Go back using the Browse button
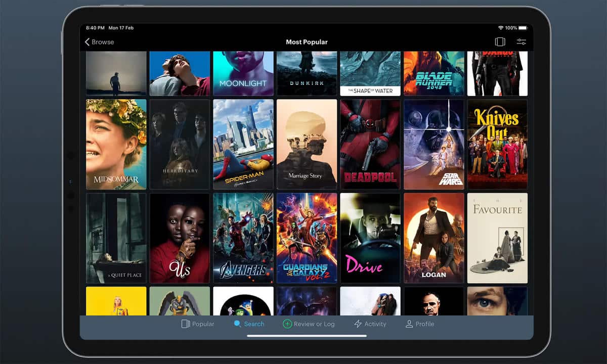The height and width of the screenshot is (364, 607). pos(99,42)
